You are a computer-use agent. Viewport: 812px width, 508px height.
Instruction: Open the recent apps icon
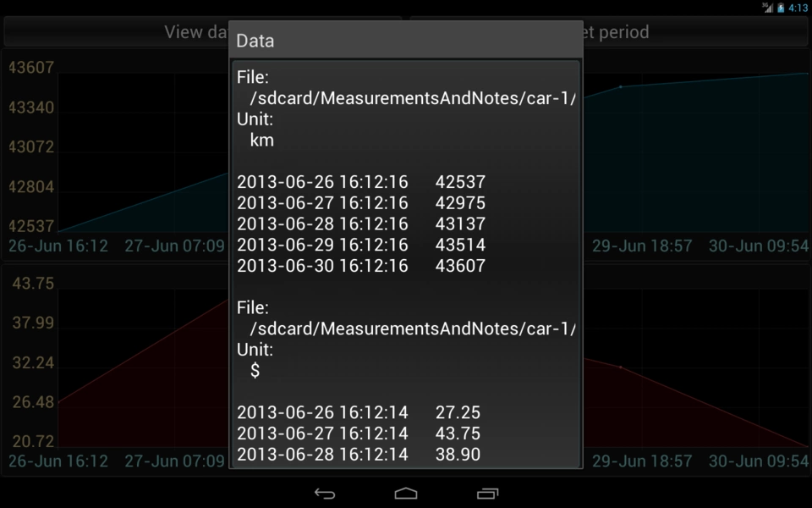487,494
